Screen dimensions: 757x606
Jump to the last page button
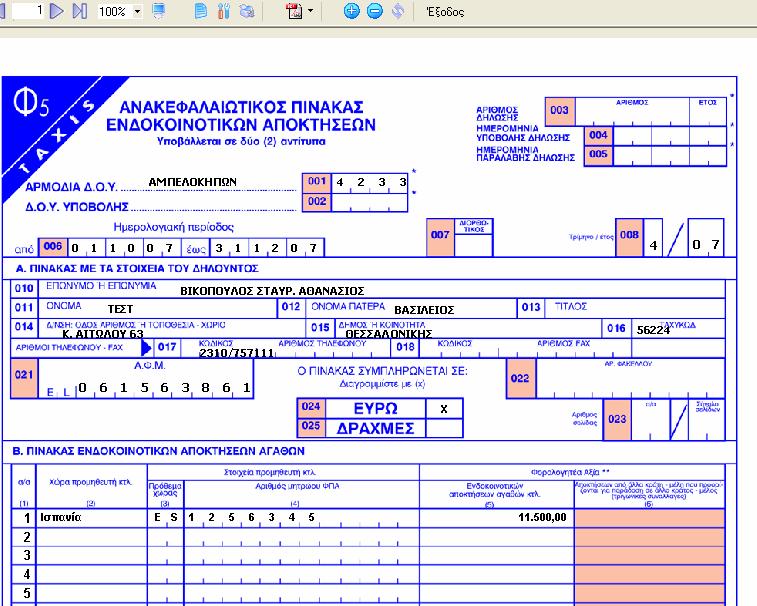click(80, 11)
